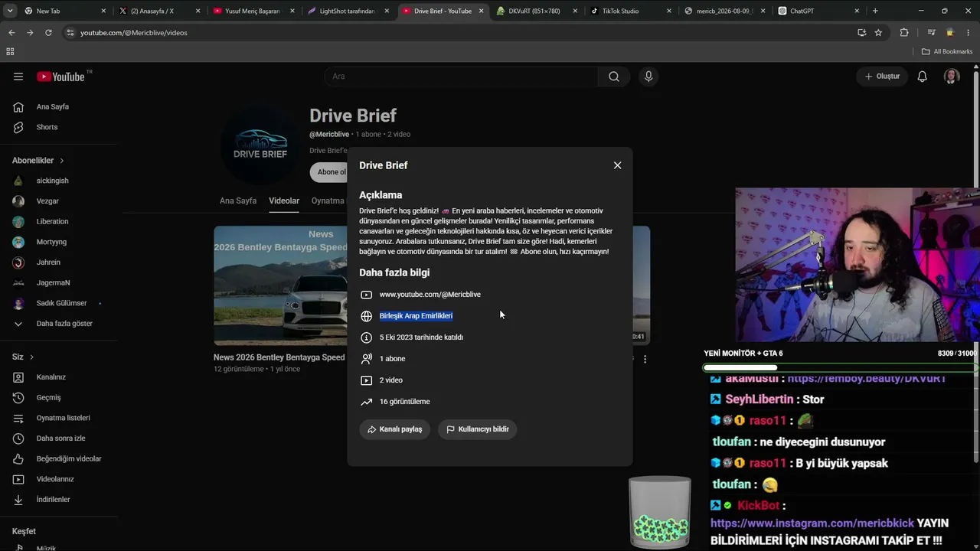
Task: Open the video's three-dot options menu
Action: (645, 359)
